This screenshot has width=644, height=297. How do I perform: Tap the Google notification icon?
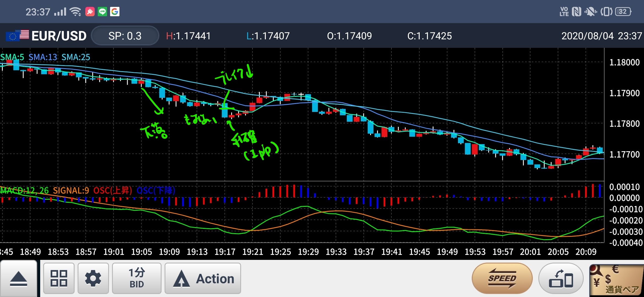115,12
